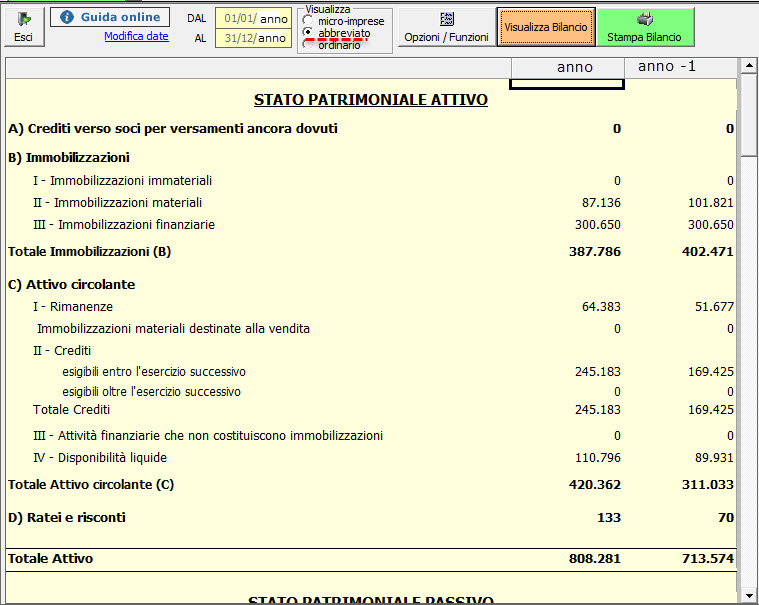
Task: Open the Guida online help button
Action: (x=110, y=17)
